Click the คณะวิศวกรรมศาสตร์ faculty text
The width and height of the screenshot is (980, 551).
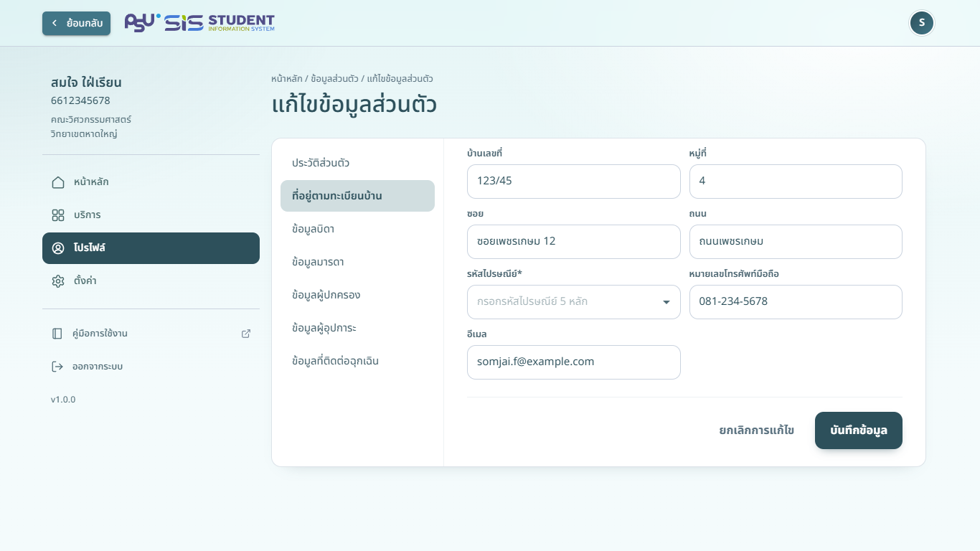pos(90,119)
